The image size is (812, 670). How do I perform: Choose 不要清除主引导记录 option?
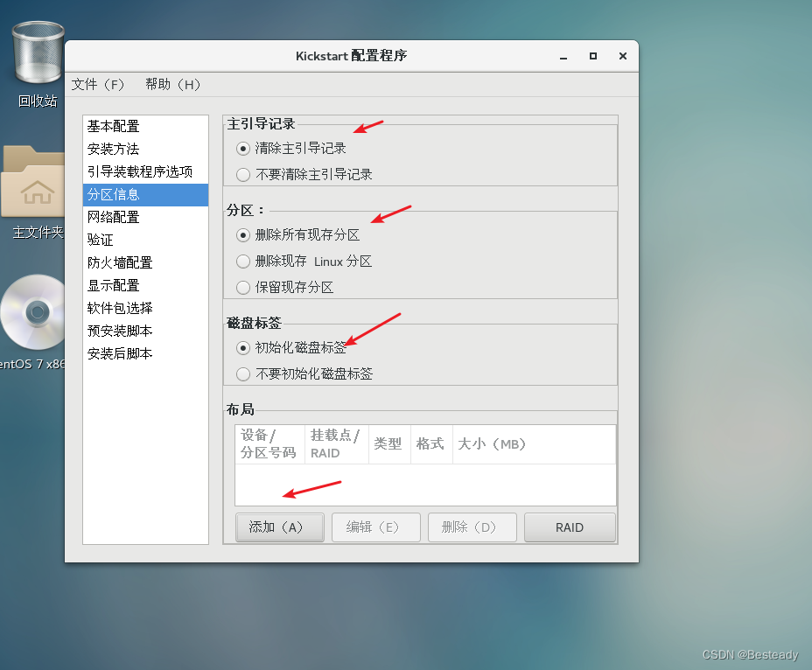tap(242, 174)
